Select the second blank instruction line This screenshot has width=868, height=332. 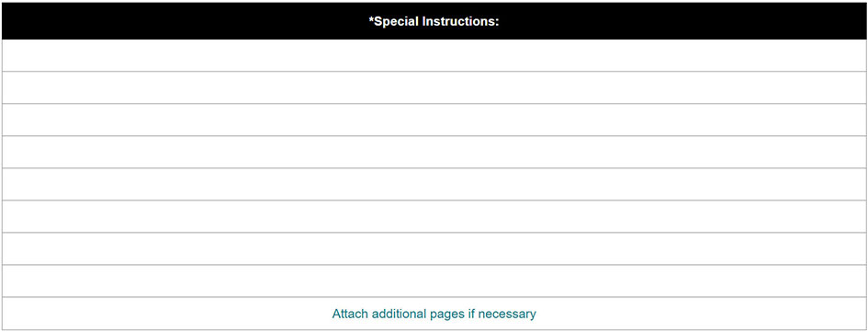click(434, 87)
